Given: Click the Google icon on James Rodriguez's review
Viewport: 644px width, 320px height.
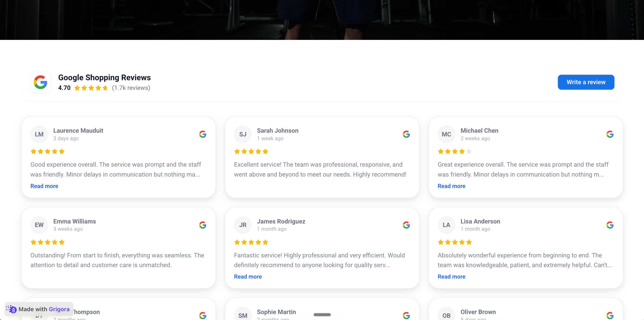Looking at the screenshot, I should [x=406, y=225].
